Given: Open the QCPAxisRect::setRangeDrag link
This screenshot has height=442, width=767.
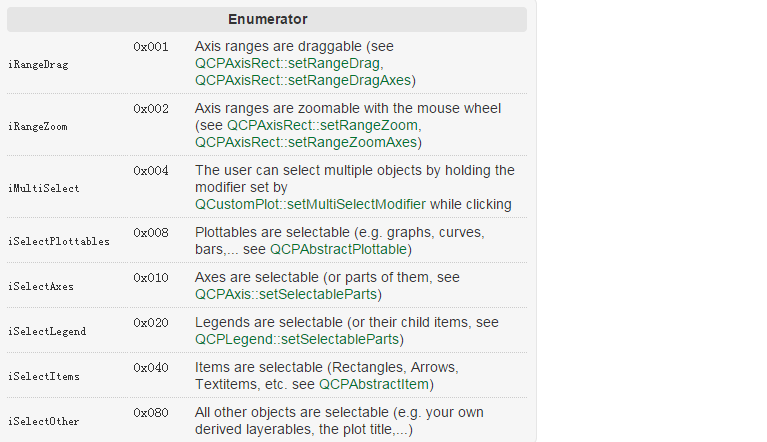Looking at the screenshot, I should [x=287, y=64].
